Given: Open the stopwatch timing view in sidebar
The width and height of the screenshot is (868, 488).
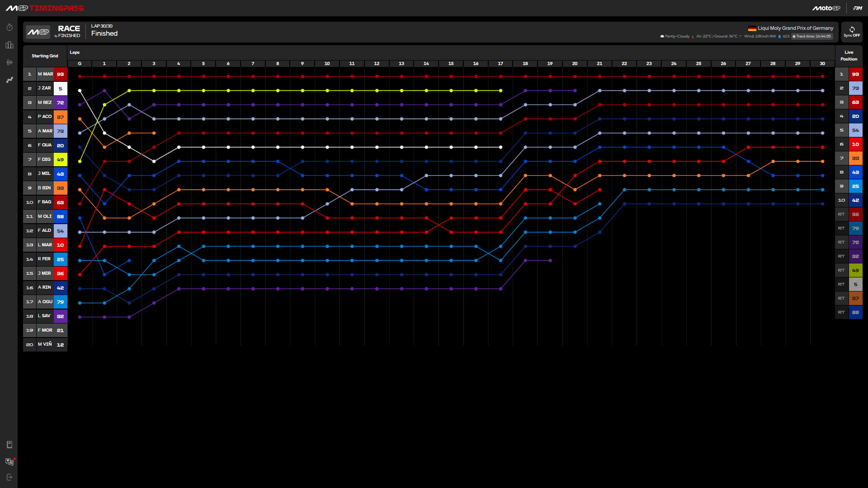Looking at the screenshot, I should (9, 28).
